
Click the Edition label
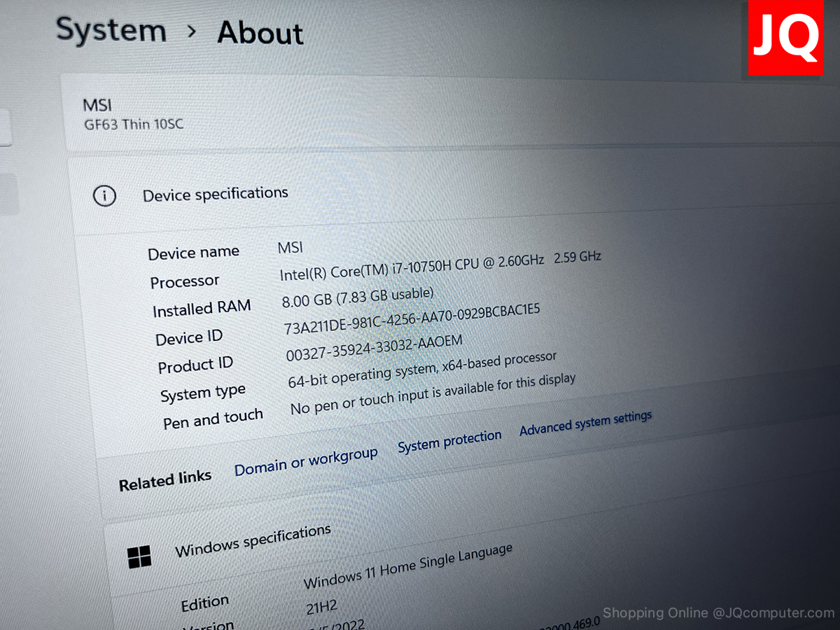point(205,604)
